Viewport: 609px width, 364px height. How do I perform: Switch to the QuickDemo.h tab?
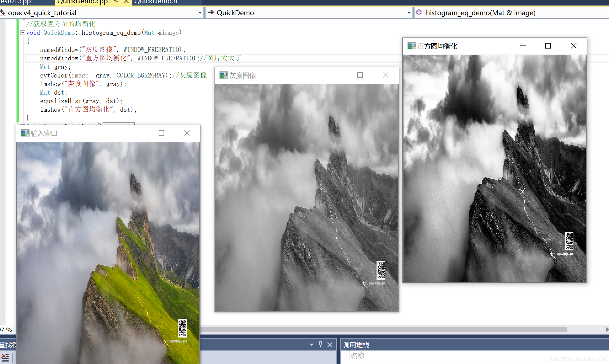pyautogui.click(x=156, y=2)
